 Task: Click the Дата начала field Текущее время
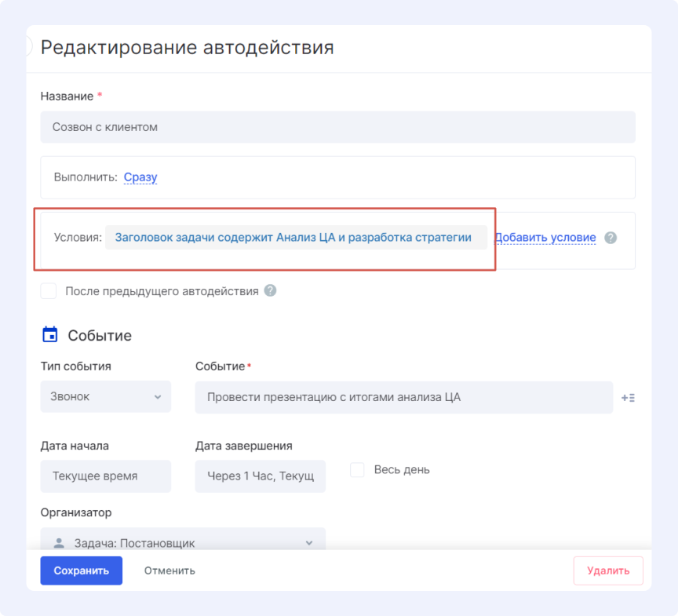pyautogui.click(x=105, y=476)
